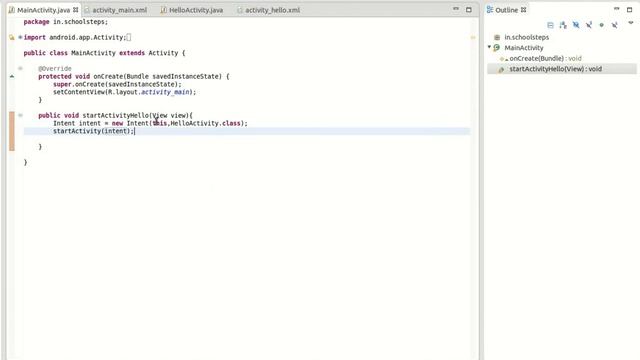Toggle Hide Local Types in Outline
This screenshot has height=360, width=640.
click(614, 25)
